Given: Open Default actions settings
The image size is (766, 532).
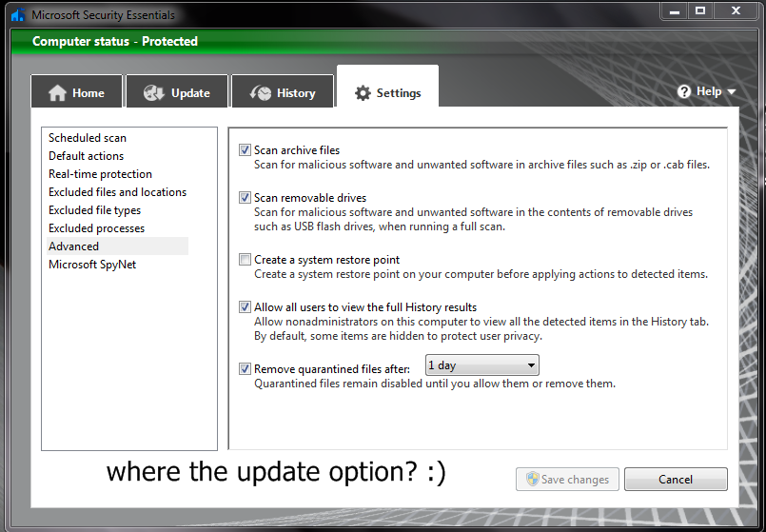Looking at the screenshot, I should [x=86, y=156].
